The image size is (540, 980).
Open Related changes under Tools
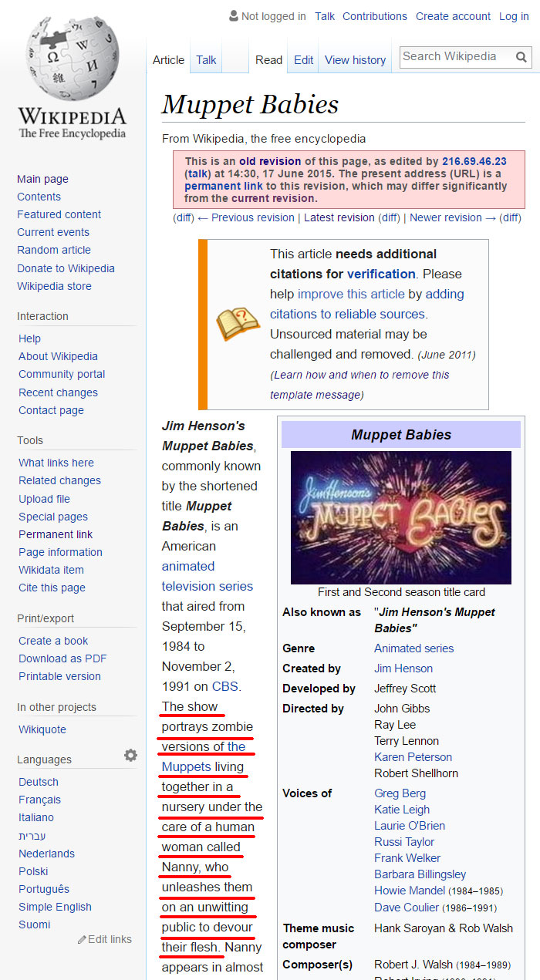click(59, 480)
